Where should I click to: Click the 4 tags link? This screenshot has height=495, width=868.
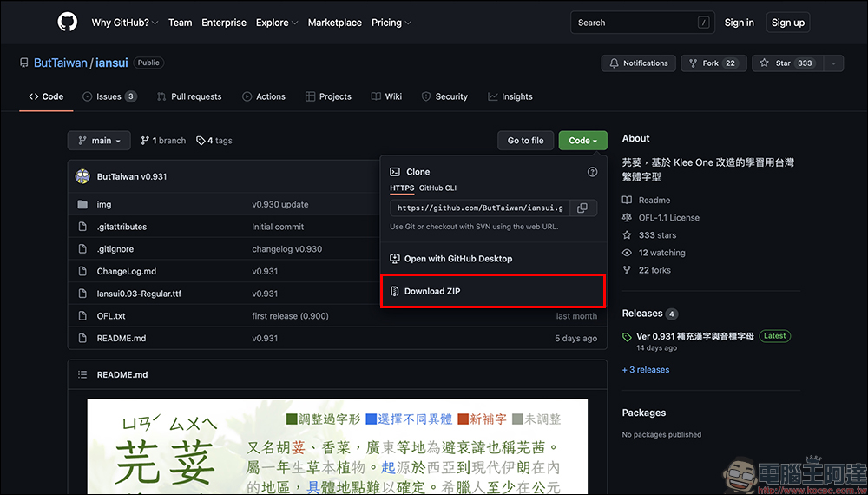(214, 141)
